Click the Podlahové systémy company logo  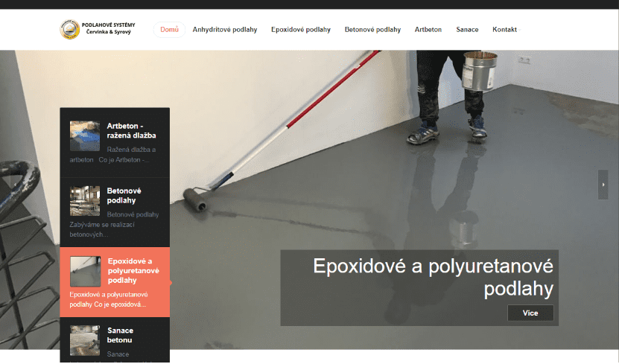coord(70,30)
